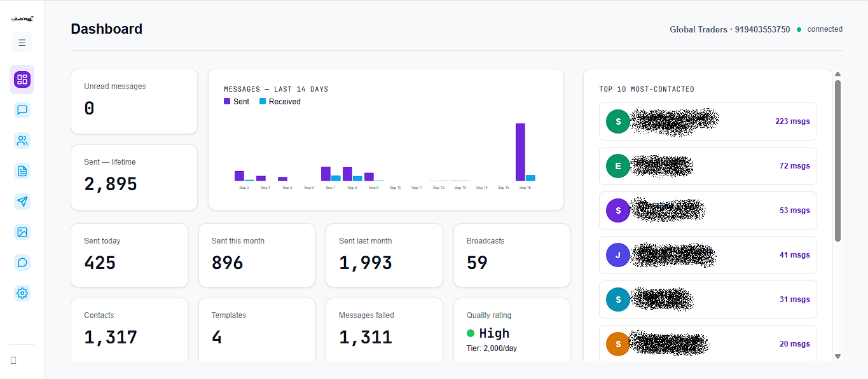Click the 223 msgs count
The width and height of the screenshot is (868, 379).
(792, 121)
